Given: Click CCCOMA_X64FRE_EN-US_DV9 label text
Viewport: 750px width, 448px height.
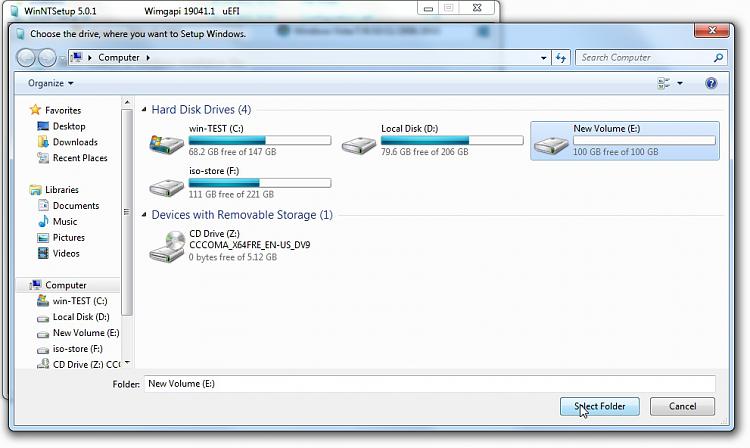Looking at the screenshot, I should [x=250, y=245].
